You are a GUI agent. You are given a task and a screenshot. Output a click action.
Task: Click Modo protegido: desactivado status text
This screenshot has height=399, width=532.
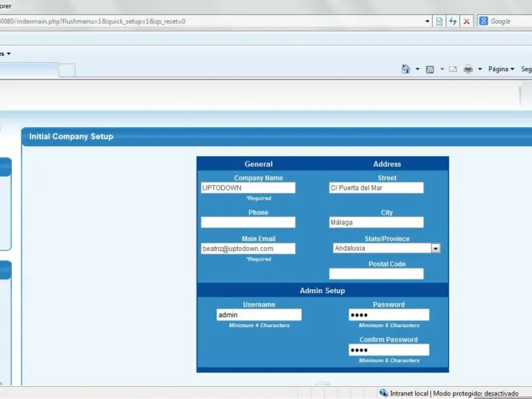[475, 393]
